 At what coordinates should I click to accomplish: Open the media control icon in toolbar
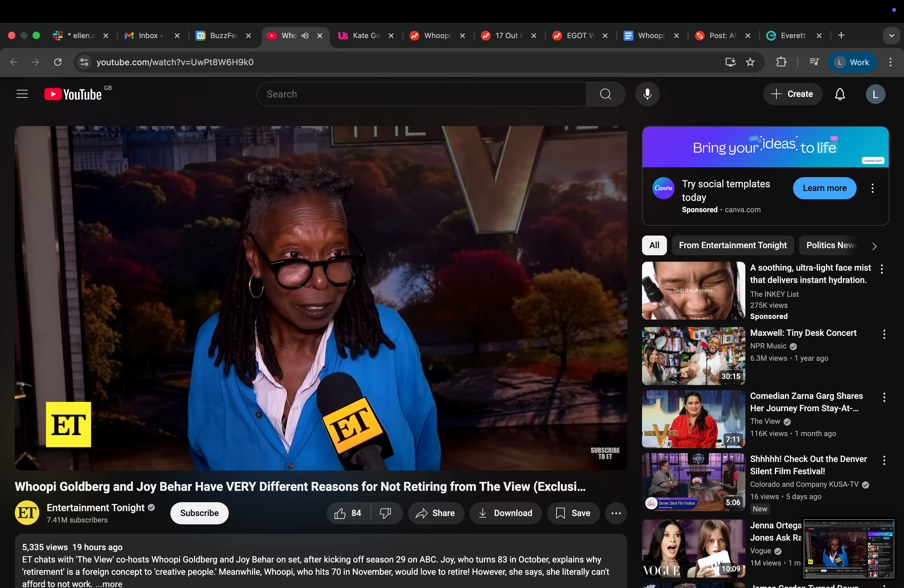click(814, 62)
